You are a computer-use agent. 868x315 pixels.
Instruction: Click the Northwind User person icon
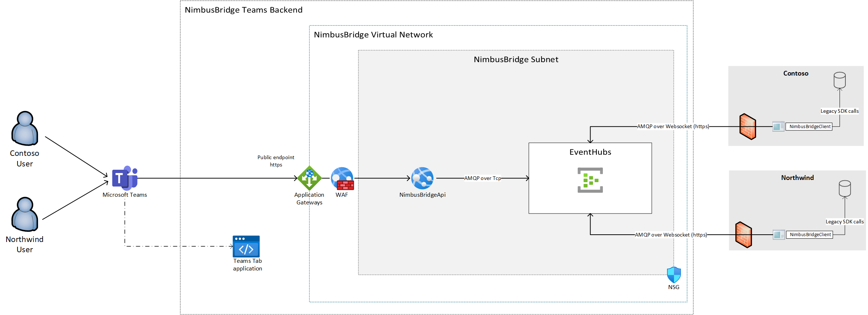25,215
